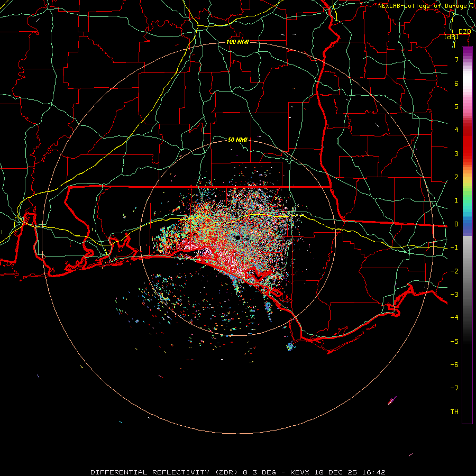Click the "DZD" product label above the legend
Screen dimensions: 476x476
coord(464,31)
